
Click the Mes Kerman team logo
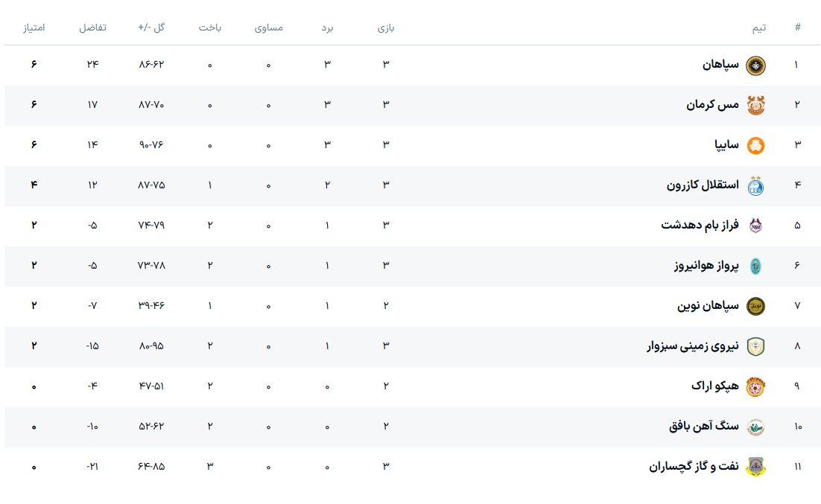click(x=755, y=105)
